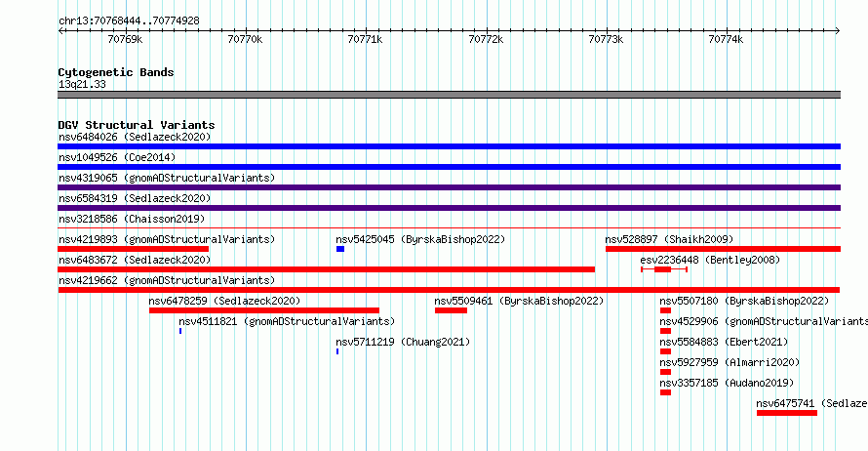Screen dimensions: 868x451
Task: Click nsv528897 (Shaikh2009) label
Action: coord(669,239)
